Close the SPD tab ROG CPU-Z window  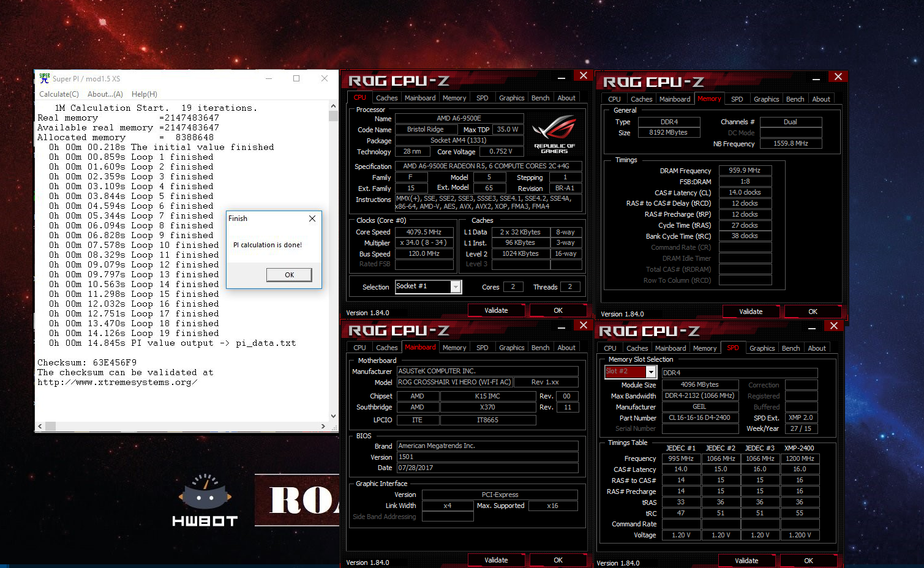tap(834, 326)
